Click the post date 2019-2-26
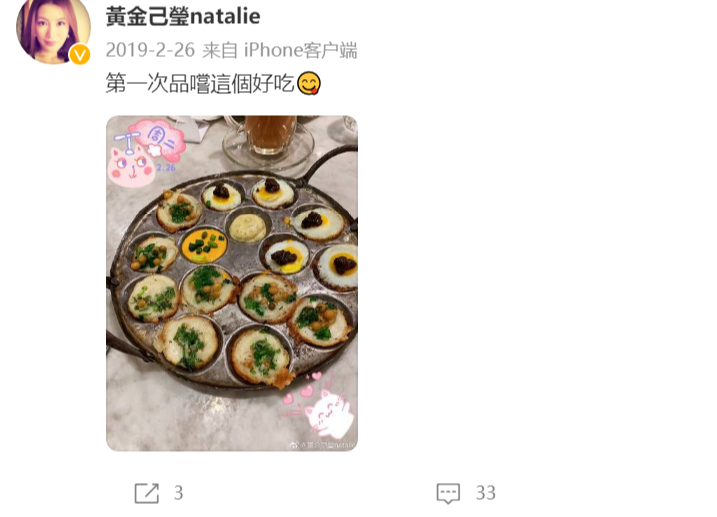Viewport: 717px width, 517px height. [x=150, y=50]
